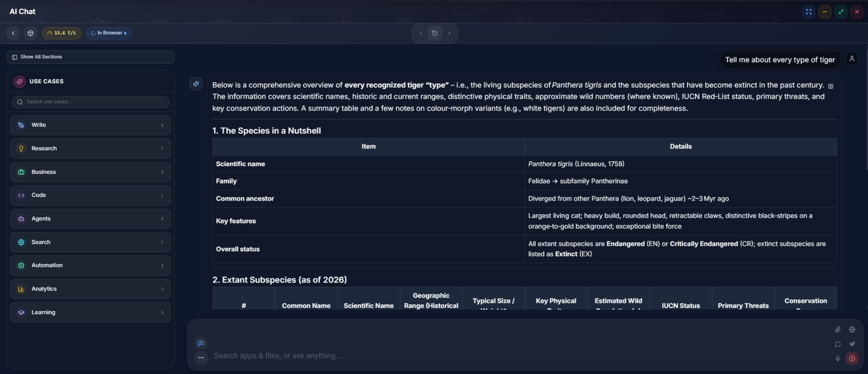868x374 pixels.
Task: Click the green shrink window icon
Action: pos(841,12)
